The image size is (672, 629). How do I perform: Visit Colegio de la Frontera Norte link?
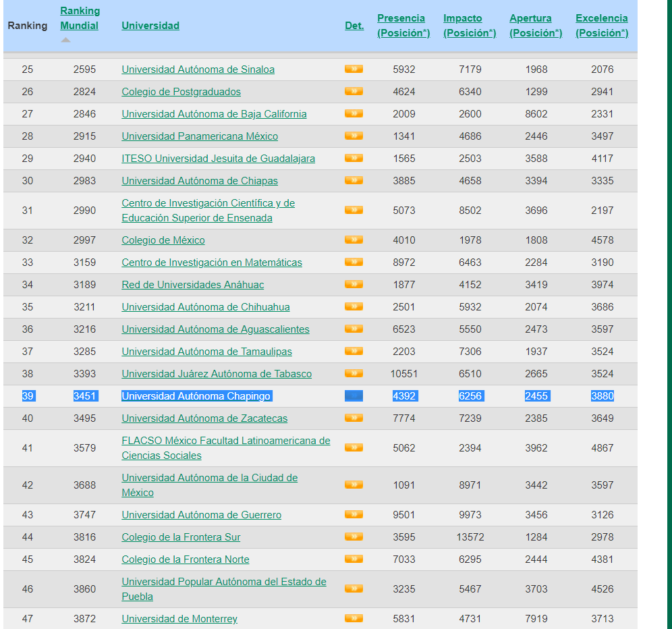(x=186, y=559)
